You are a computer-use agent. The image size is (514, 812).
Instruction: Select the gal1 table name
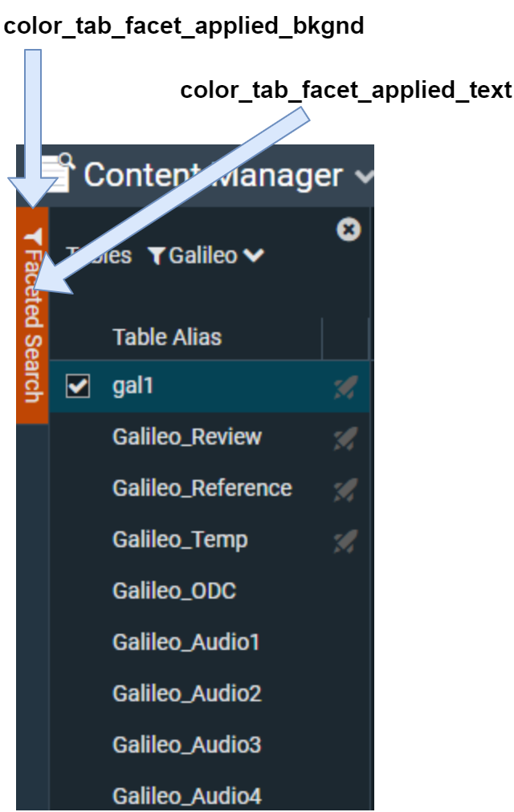point(133,387)
